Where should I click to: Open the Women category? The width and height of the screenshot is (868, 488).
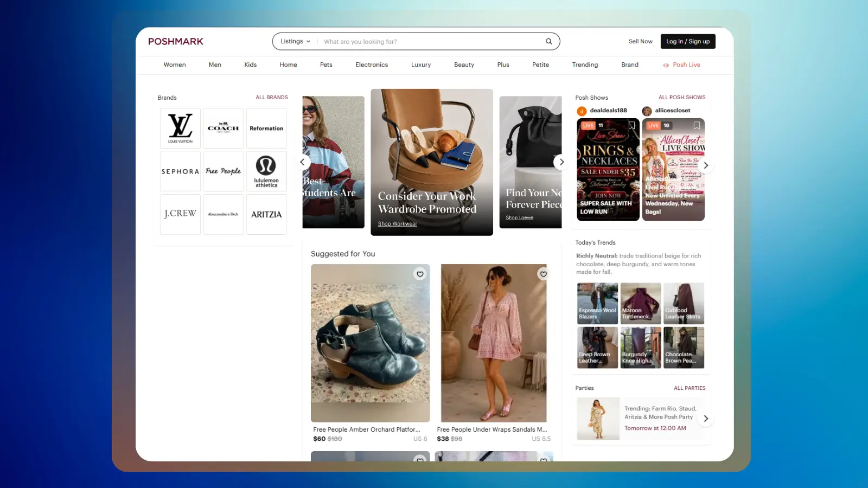click(x=175, y=65)
